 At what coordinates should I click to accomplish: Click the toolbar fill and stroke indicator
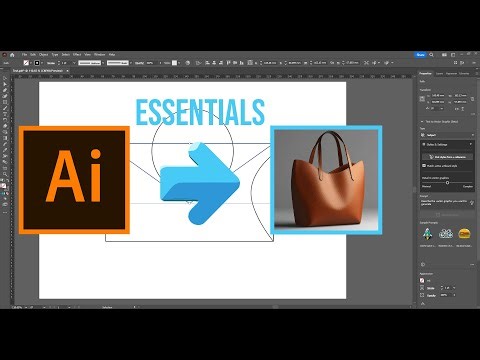pyautogui.click(x=4, y=186)
